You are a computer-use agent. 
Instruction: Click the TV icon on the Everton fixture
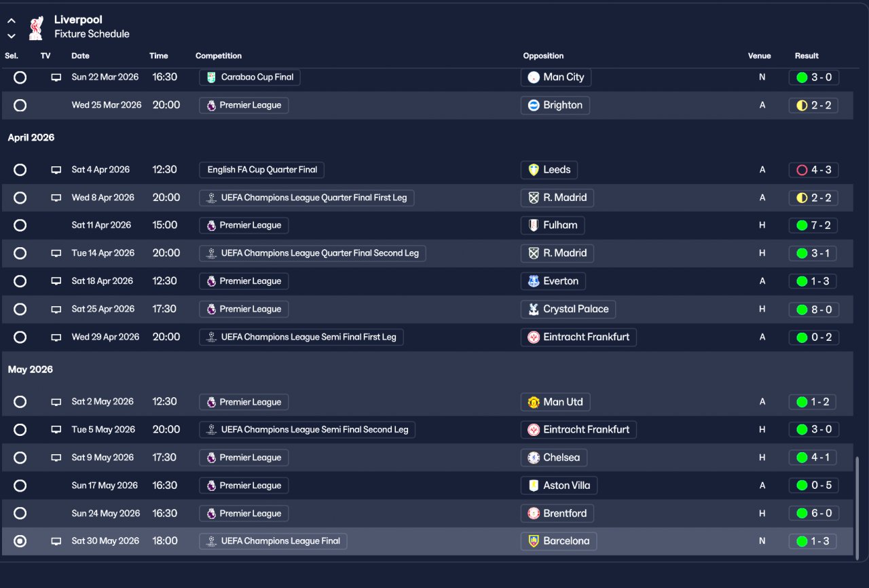(x=56, y=281)
